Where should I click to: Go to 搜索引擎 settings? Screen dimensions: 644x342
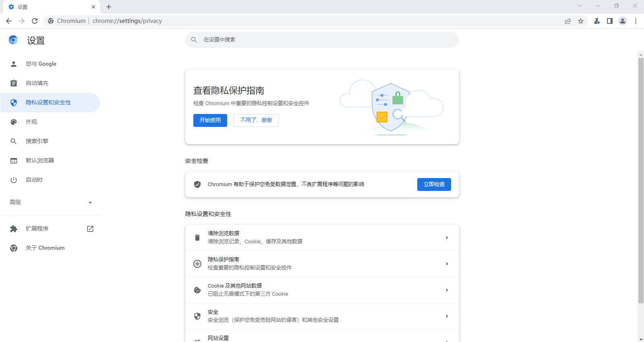[x=37, y=141]
